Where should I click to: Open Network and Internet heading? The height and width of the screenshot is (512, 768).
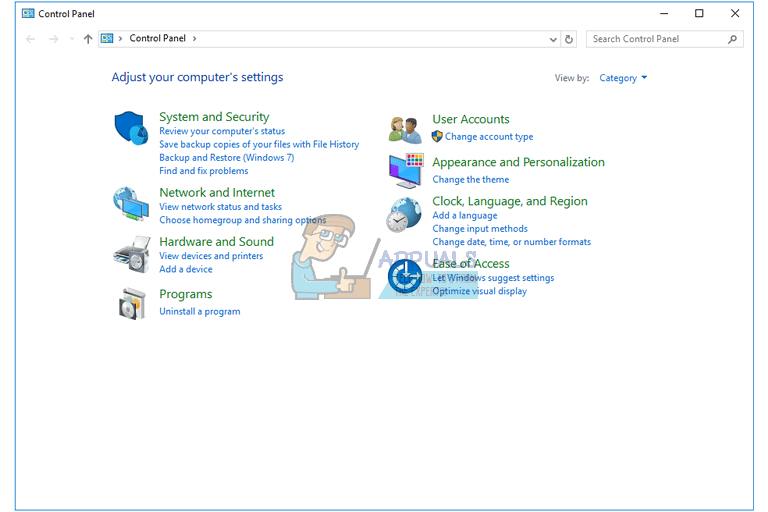click(x=217, y=192)
